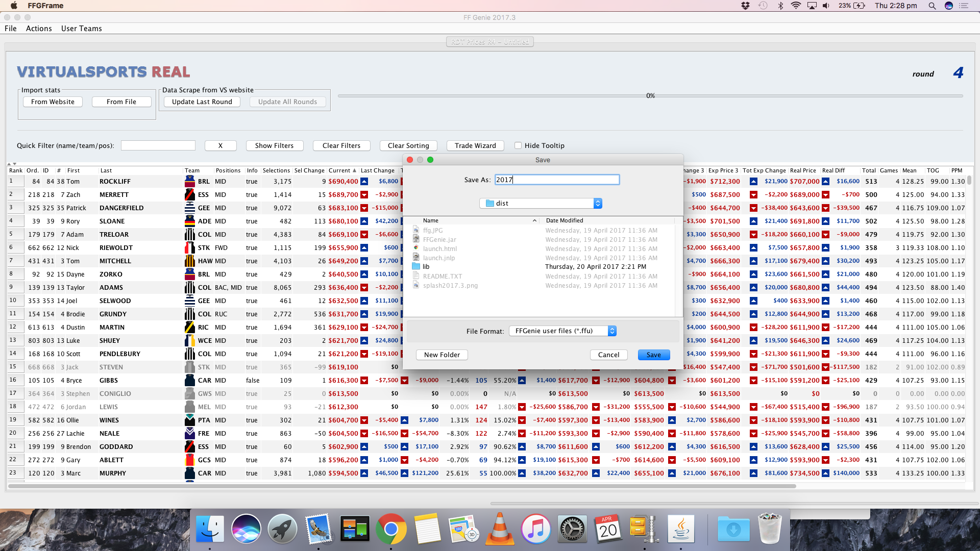Open Finder from the Dock
Screen dimensions: 980x551
tap(210, 529)
